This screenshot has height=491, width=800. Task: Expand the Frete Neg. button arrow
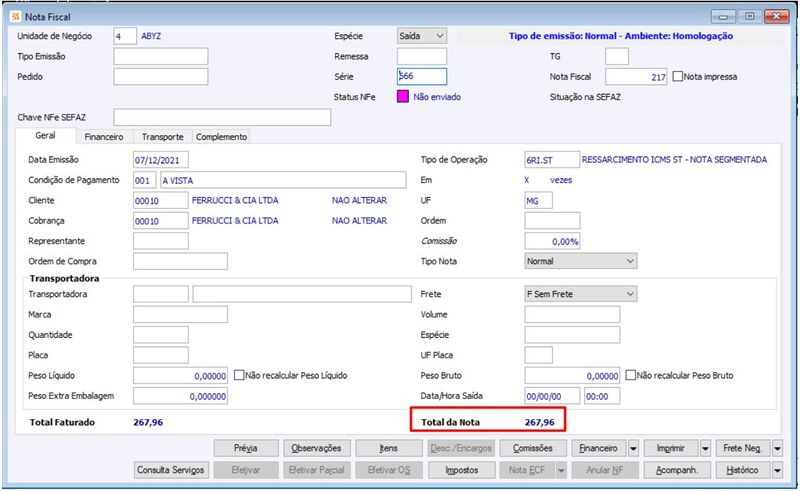click(x=777, y=449)
